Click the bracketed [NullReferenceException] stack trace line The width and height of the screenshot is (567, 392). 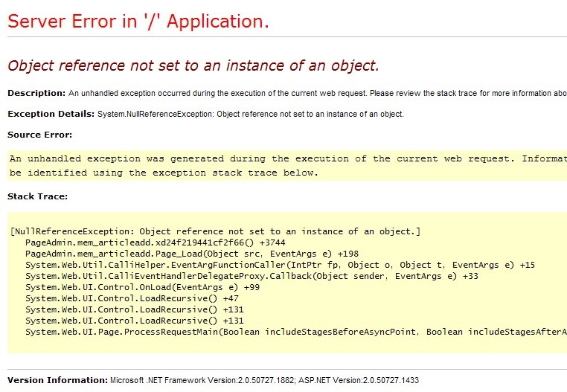(x=215, y=231)
